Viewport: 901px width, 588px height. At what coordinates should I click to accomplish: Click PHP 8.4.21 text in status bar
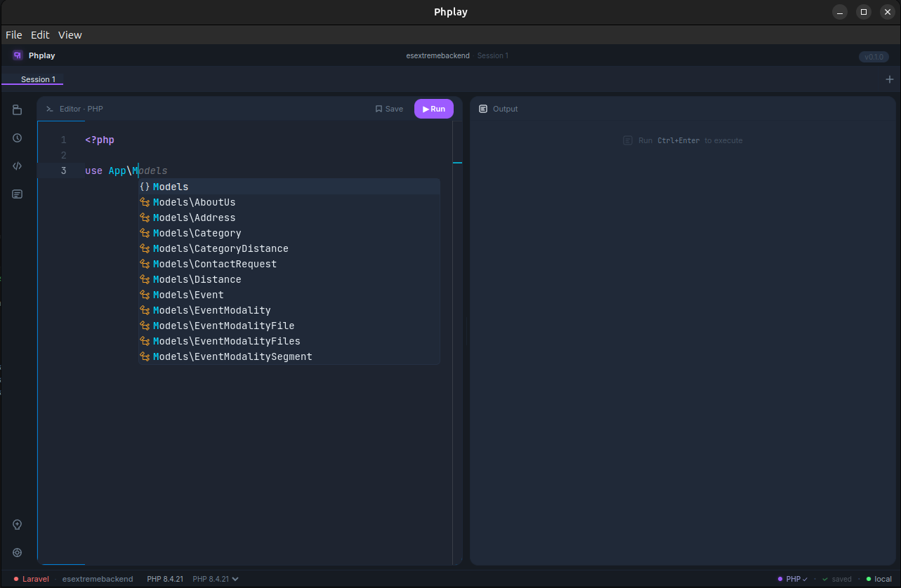165,579
